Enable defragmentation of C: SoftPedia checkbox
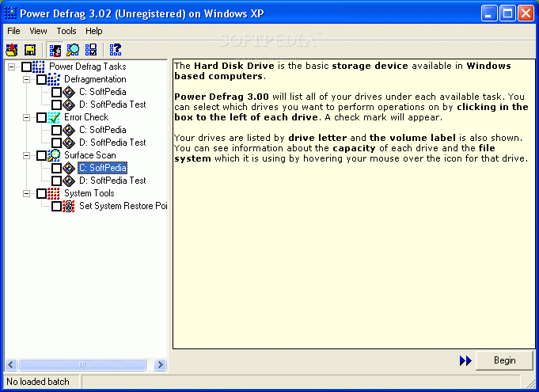The height and width of the screenshot is (392, 539). (57, 92)
